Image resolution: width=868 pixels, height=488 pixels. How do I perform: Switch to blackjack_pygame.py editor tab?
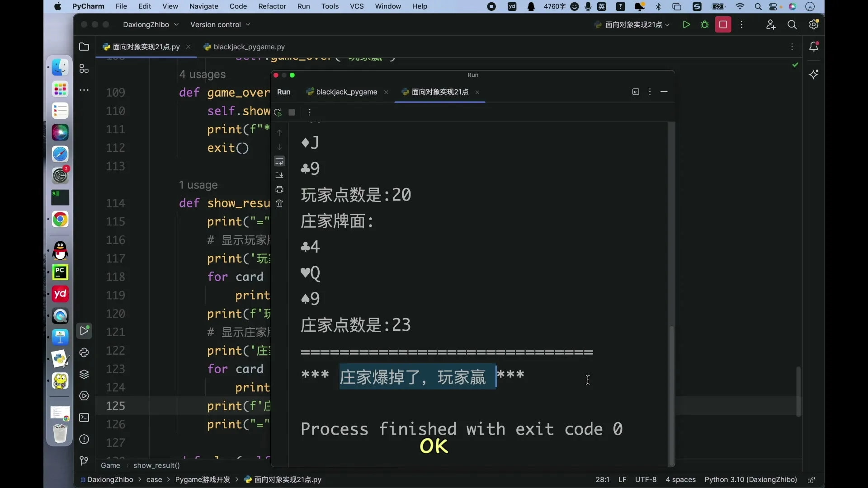[245, 47]
